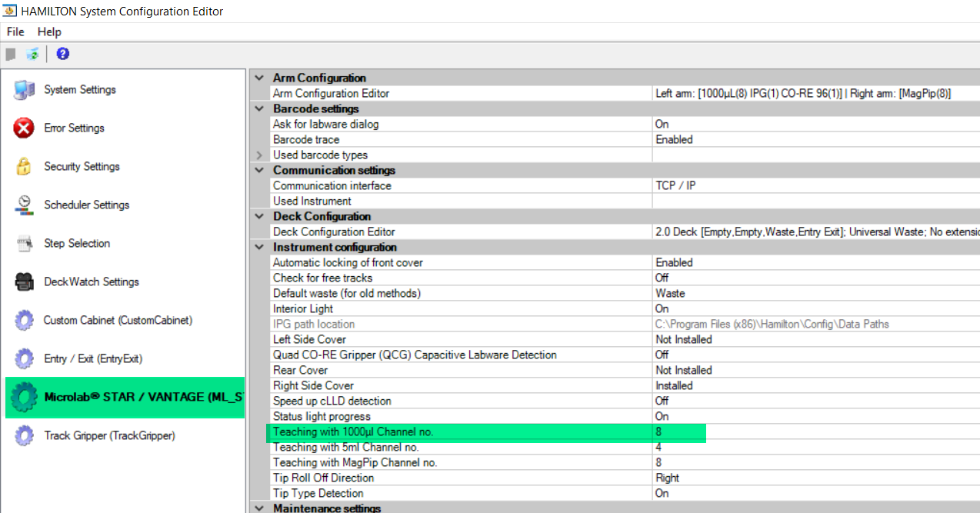This screenshot has width=980, height=513.
Task: Click the refresh configuration toolbar icon
Action: coord(32,54)
